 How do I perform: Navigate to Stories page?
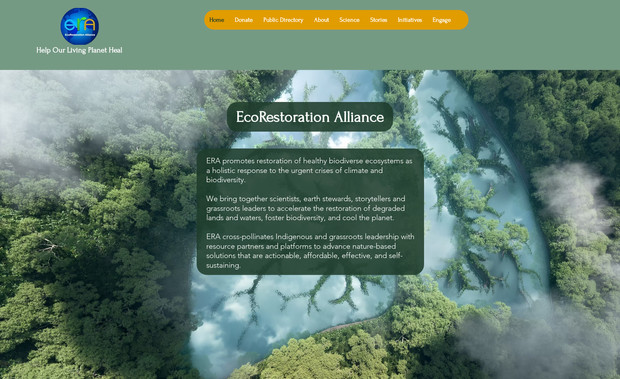(x=378, y=20)
